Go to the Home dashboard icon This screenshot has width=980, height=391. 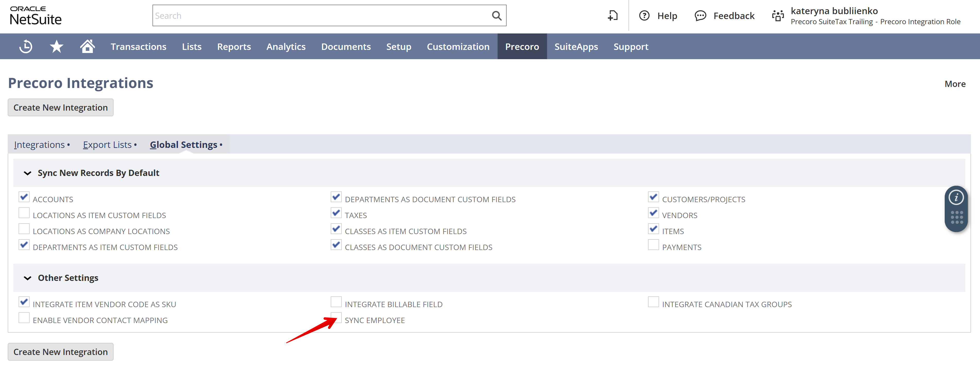coord(87,46)
